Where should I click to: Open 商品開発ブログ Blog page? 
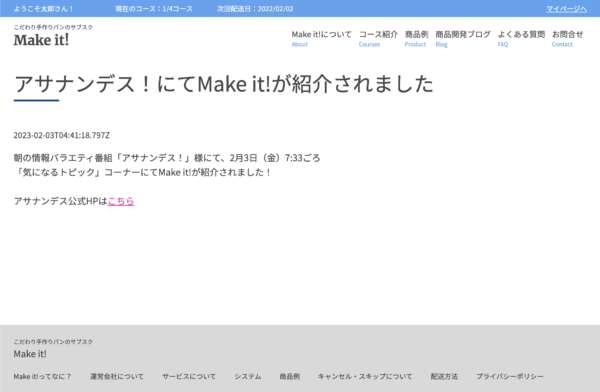(x=463, y=39)
